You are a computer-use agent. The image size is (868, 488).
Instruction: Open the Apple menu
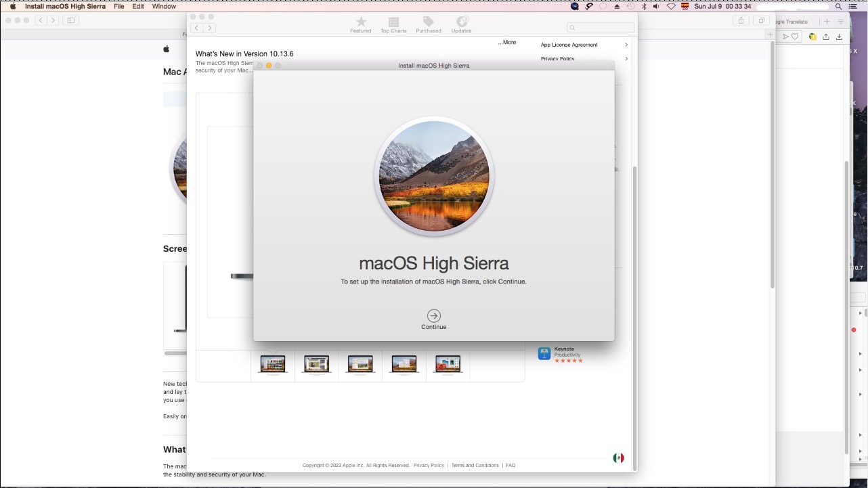(13, 6)
